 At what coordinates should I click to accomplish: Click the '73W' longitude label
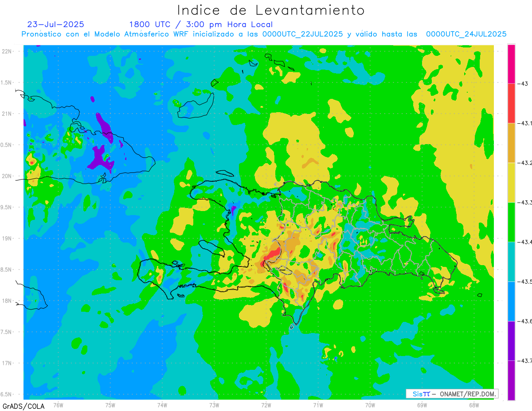tap(214, 405)
